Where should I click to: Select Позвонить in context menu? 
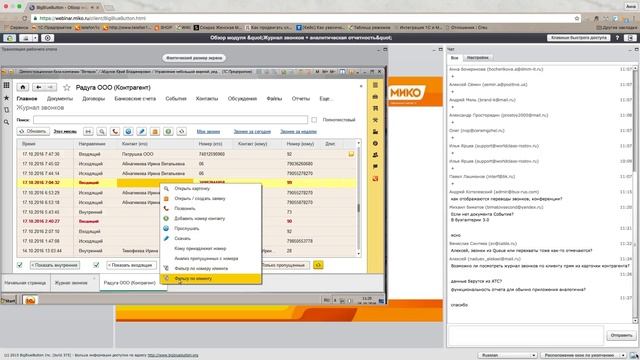[211, 209]
